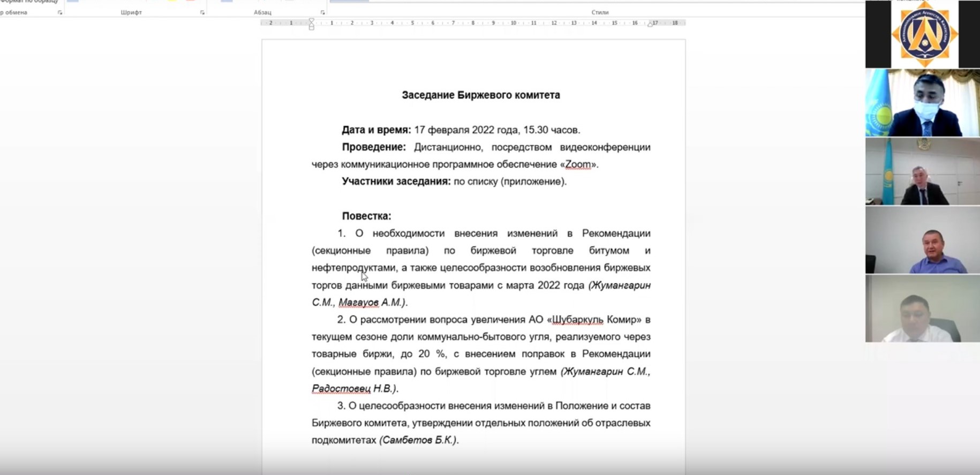The height and width of the screenshot is (475, 980).
Task: Click the underlined name "Радостовец"
Action: click(x=341, y=388)
